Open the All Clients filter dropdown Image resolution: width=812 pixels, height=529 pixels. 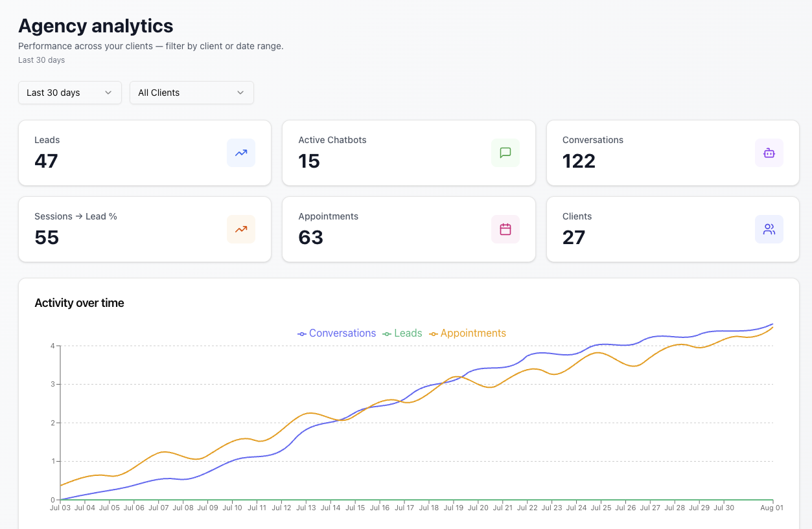[192, 93]
